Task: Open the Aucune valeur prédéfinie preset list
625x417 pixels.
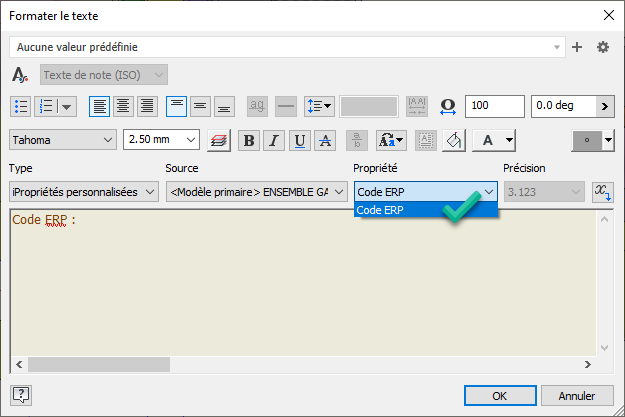Action: [x=287, y=47]
